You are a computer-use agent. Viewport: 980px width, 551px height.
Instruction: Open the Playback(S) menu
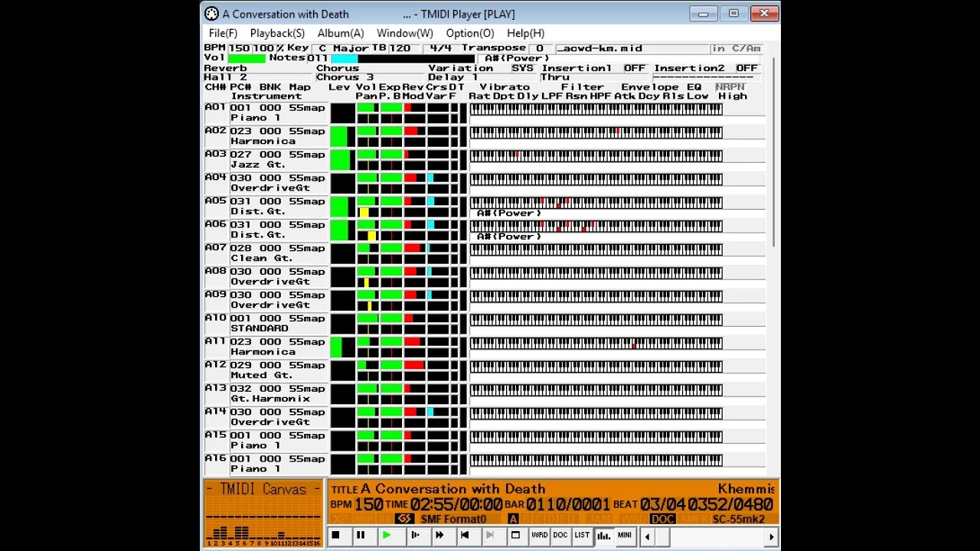click(x=277, y=33)
